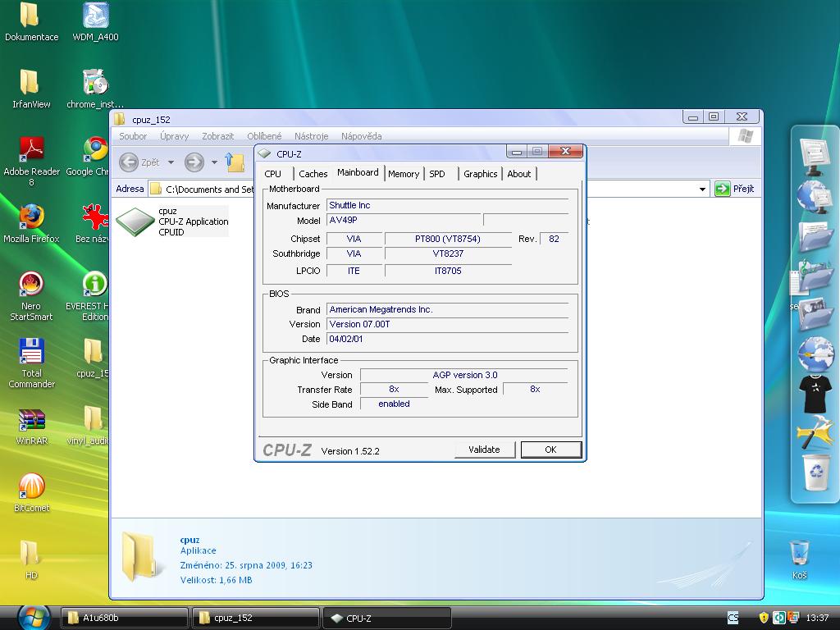Switch to the Graphics tab in CPU-Z
The height and width of the screenshot is (630, 840).
point(480,174)
